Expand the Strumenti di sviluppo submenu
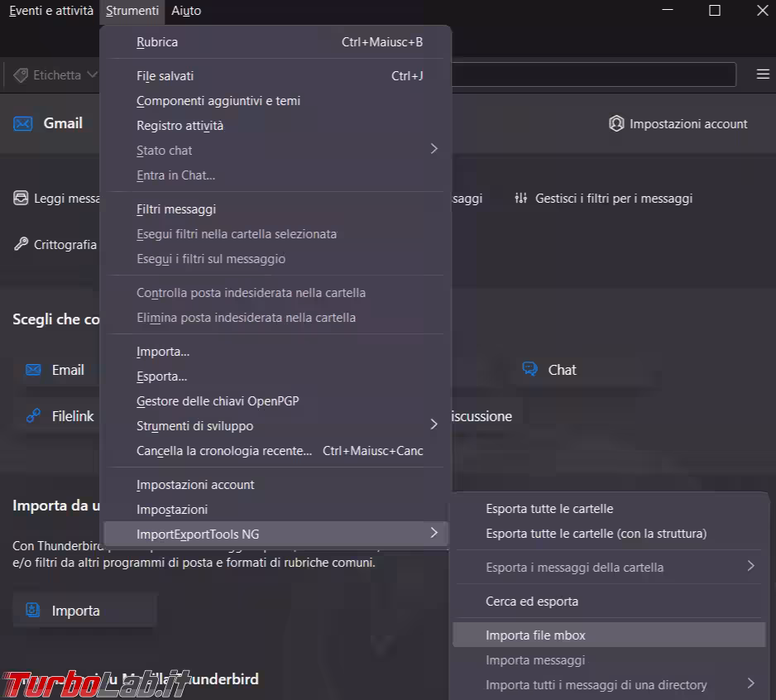Image resolution: width=776 pixels, height=700 pixels. coord(434,425)
